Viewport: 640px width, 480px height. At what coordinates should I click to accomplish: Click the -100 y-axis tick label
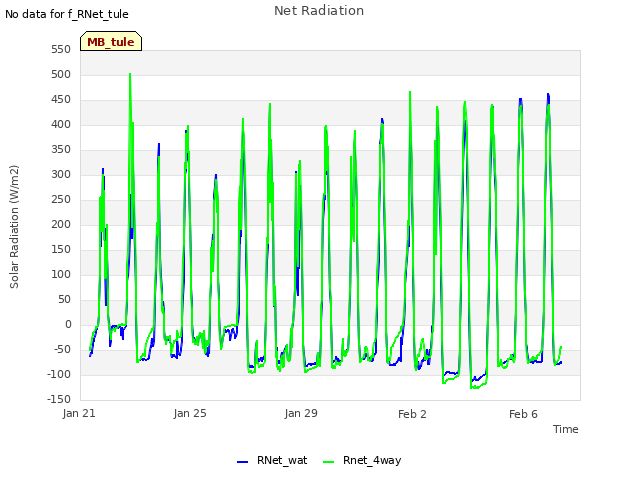(59, 374)
